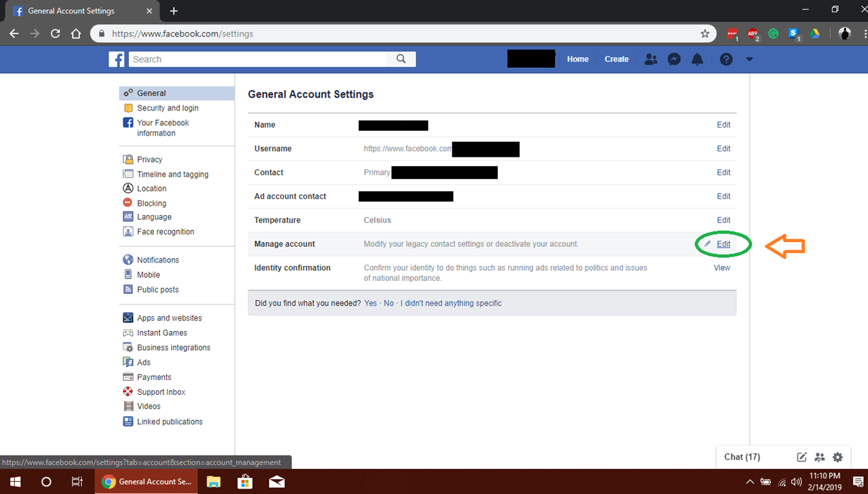Select I didn't need anything specific

(x=451, y=303)
